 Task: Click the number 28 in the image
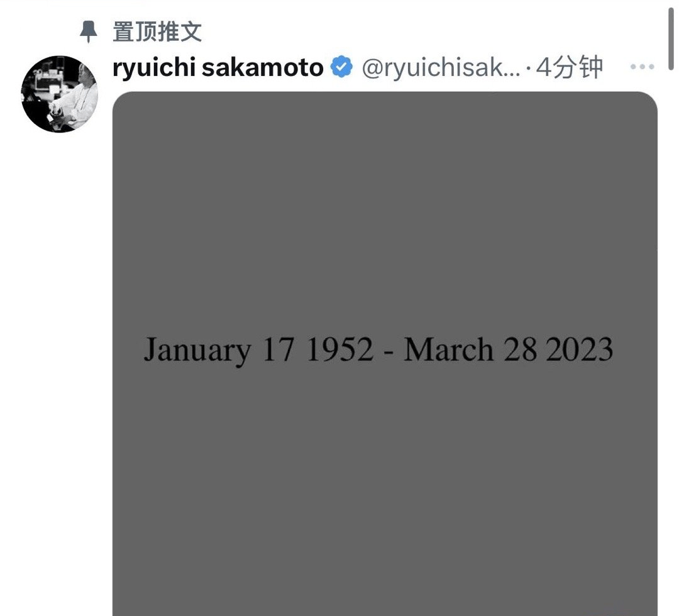point(520,349)
